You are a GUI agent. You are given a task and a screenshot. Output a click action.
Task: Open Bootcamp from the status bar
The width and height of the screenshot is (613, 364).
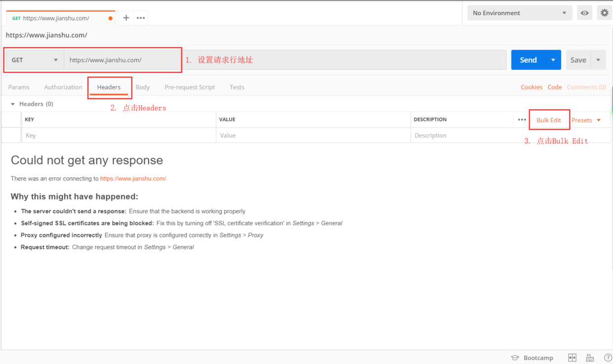coord(532,358)
